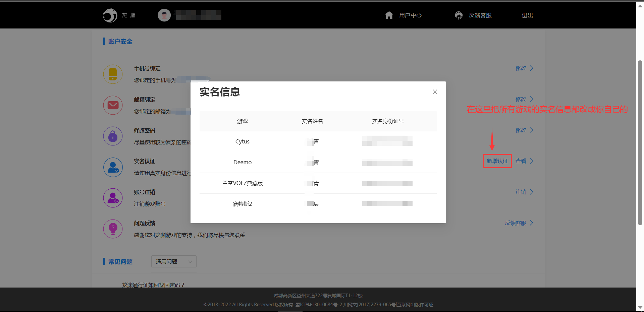Expand the 通用问题 dropdown
644x312 pixels.
(174, 261)
